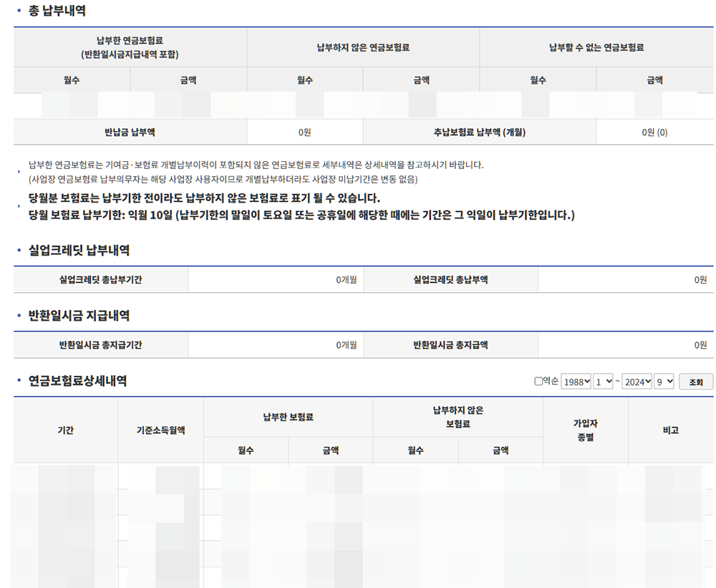Click the 비고 column header
The image size is (716, 588).
(671, 430)
